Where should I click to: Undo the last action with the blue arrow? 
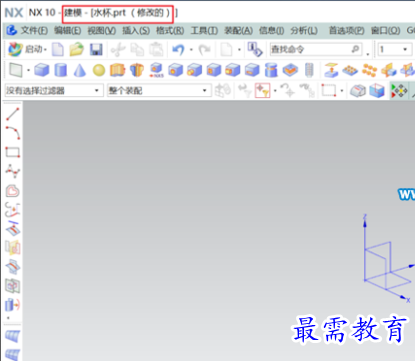(x=178, y=50)
